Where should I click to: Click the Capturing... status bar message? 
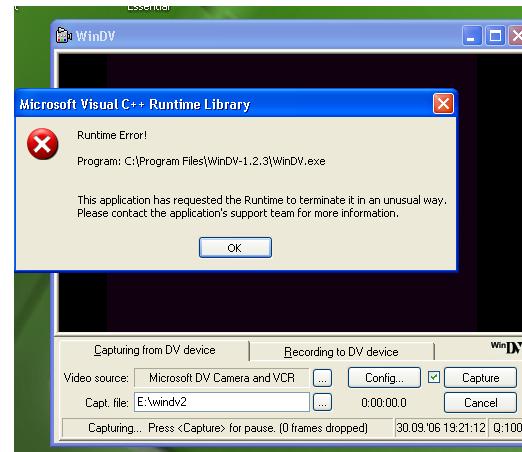tap(228, 428)
